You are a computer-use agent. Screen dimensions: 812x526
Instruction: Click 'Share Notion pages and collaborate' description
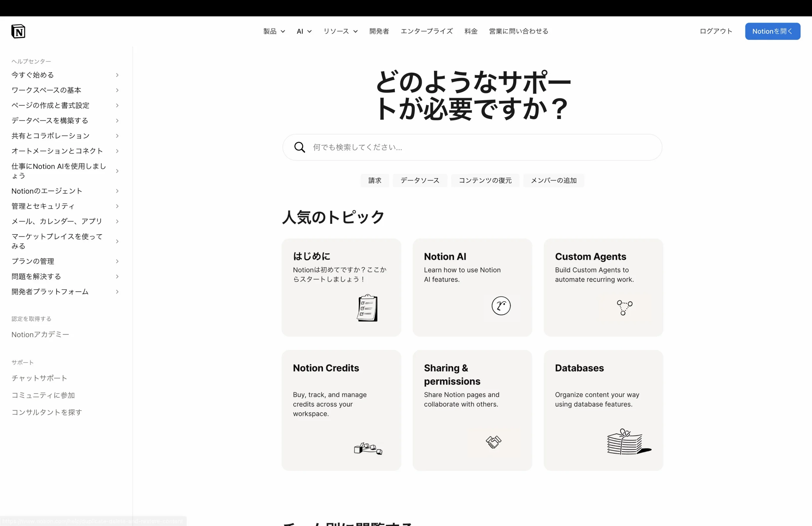click(462, 399)
